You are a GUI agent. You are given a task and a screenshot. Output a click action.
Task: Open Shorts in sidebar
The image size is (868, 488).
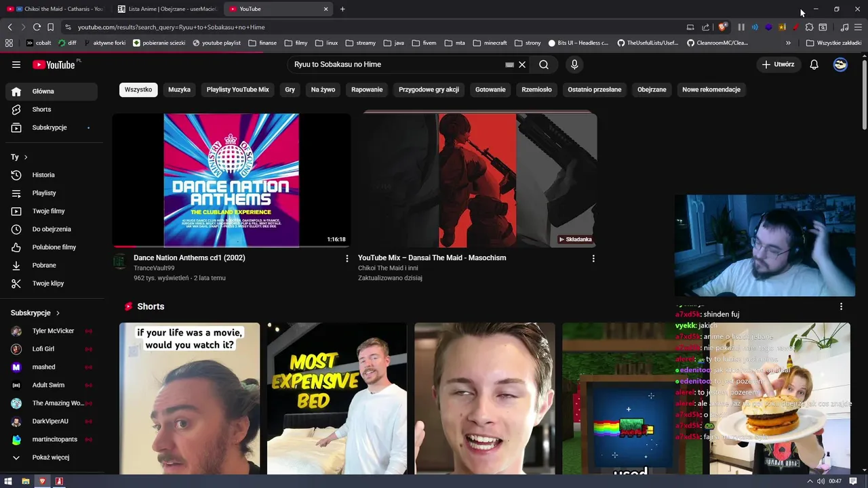point(52,109)
